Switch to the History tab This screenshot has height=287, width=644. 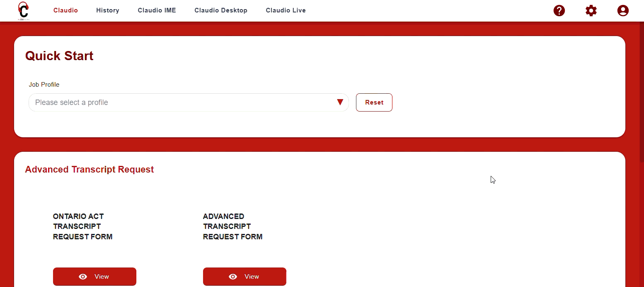(x=107, y=10)
